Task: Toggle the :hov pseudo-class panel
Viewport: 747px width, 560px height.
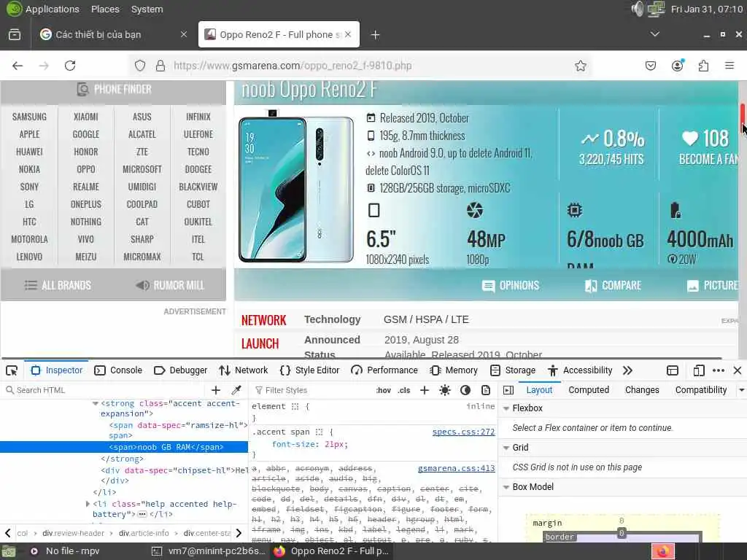Action: point(384,391)
